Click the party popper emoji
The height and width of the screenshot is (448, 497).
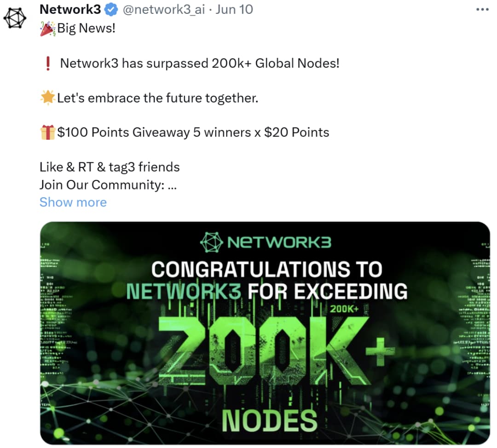tap(47, 28)
